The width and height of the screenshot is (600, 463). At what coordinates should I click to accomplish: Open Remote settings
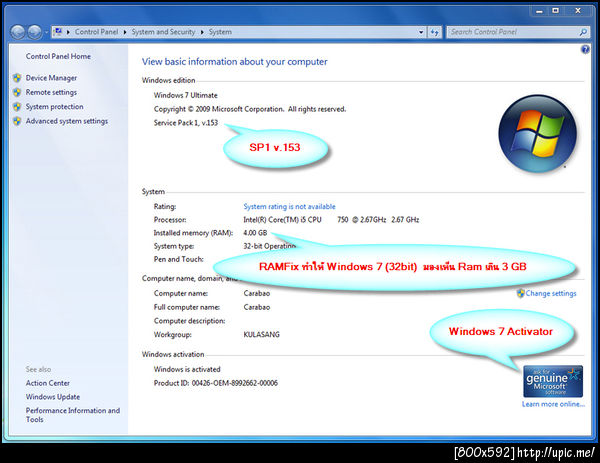pyautogui.click(x=51, y=92)
